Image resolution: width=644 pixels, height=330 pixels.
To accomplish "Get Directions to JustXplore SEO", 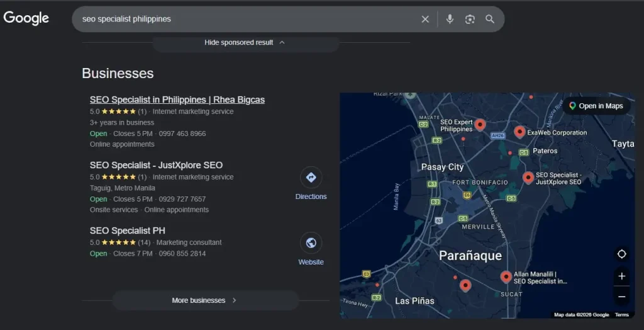I will pyautogui.click(x=311, y=183).
